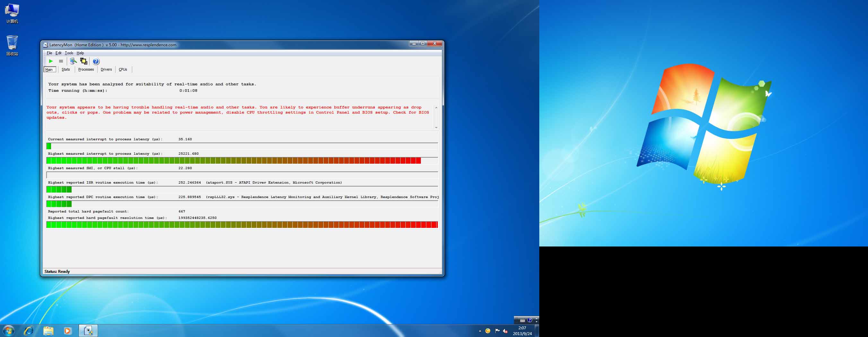Click the highest latency value 25221.680

tap(188, 154)
